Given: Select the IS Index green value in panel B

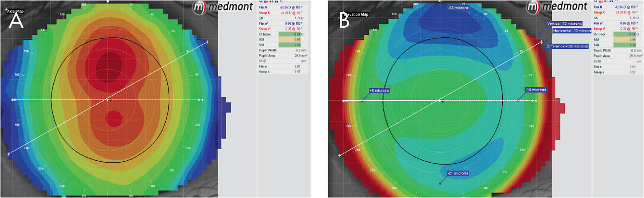Looking at the screenshot, I should click(x=625, y=34).
